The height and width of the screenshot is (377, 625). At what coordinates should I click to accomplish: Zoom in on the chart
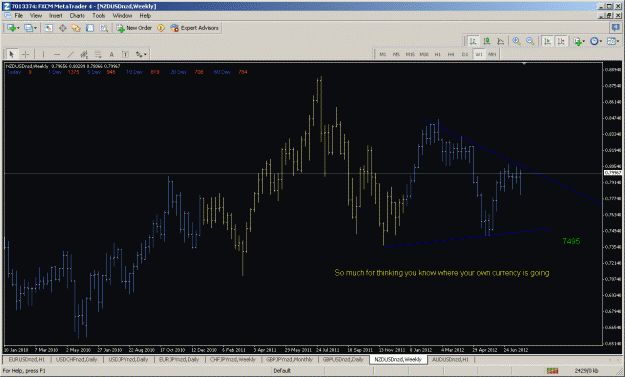(517, 41)
